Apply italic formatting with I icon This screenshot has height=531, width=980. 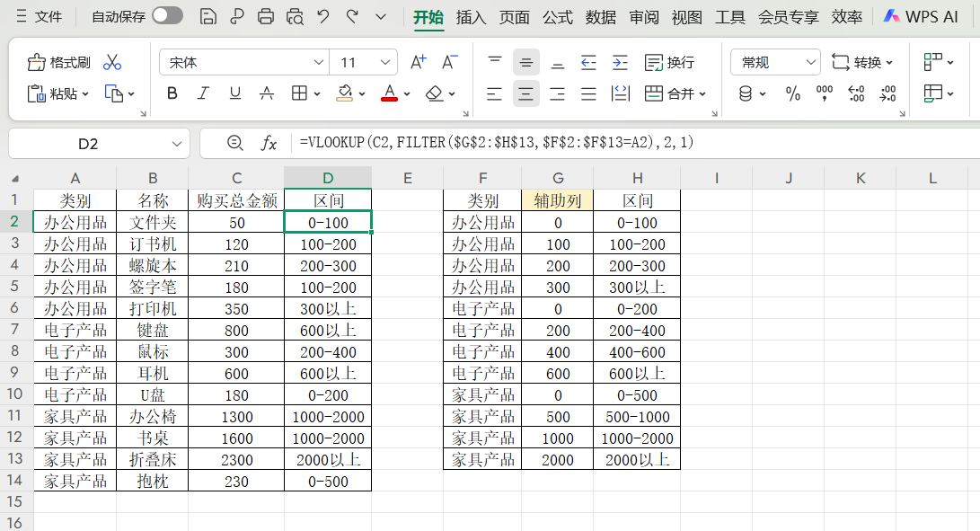coord(203,93)
